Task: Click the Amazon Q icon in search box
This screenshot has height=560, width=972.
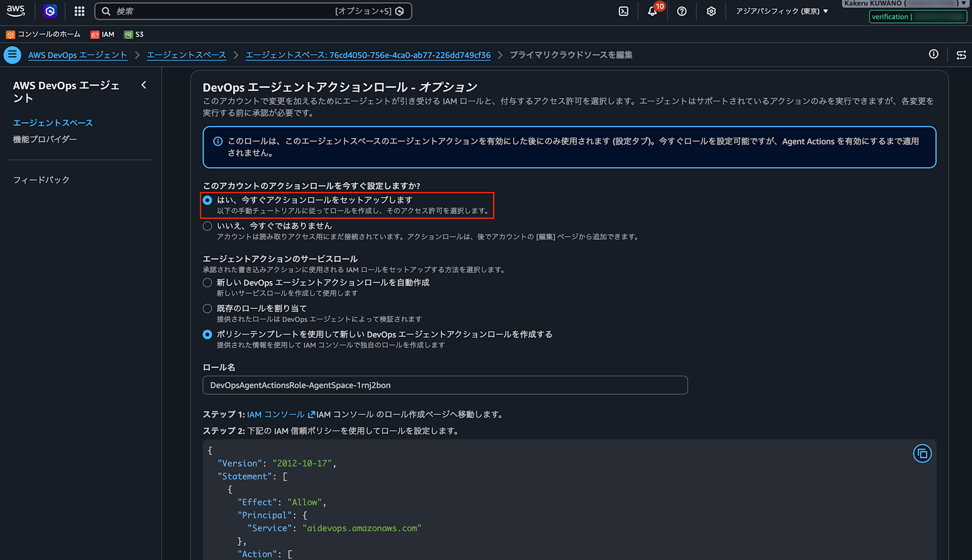Action: point(400,11)
